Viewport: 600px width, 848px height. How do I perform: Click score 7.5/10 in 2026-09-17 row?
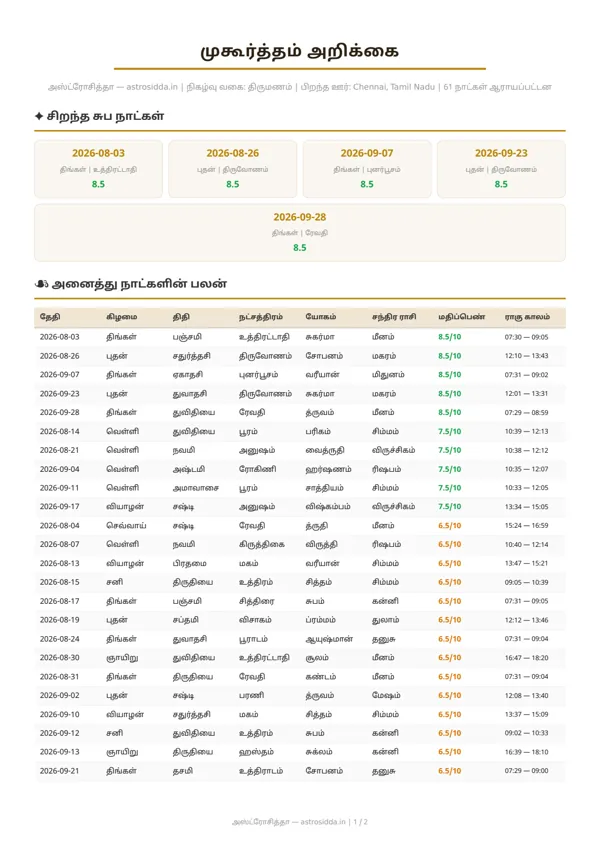[450, 507]
